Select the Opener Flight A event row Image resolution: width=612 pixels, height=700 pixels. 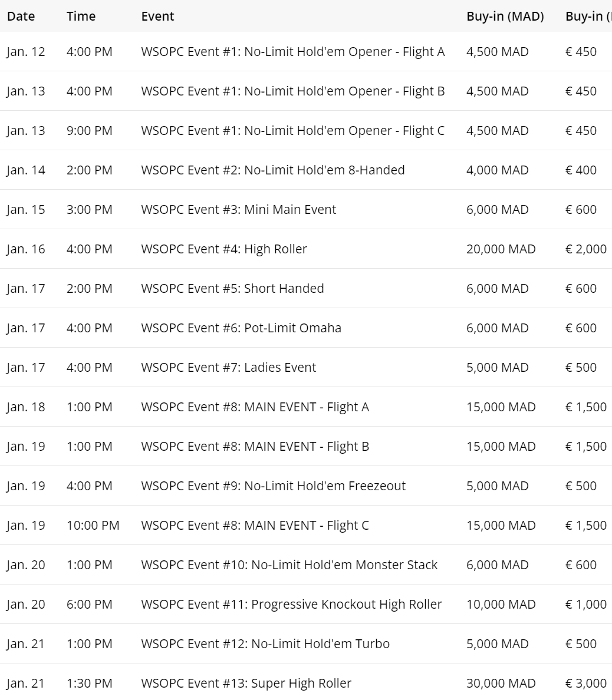(x=292, y=52)
